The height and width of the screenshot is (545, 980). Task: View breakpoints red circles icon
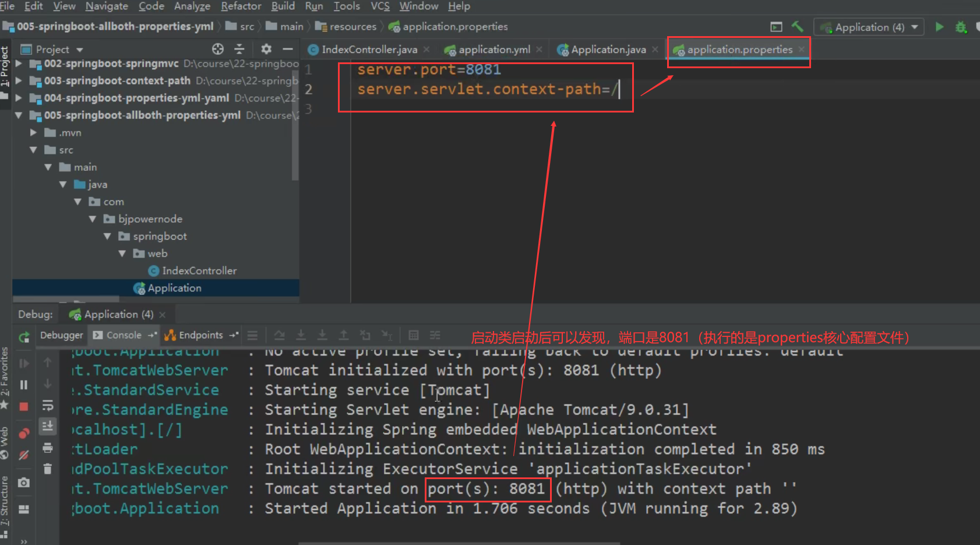[24, 433]
